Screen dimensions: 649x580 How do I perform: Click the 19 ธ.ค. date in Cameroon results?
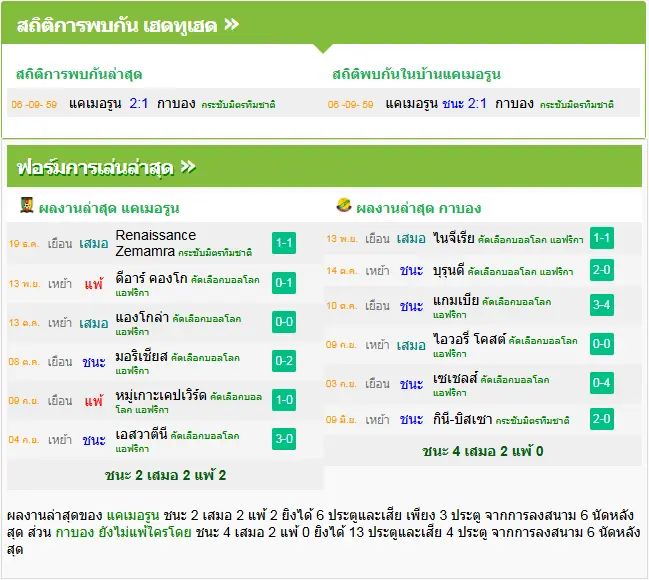coord(24,244)
